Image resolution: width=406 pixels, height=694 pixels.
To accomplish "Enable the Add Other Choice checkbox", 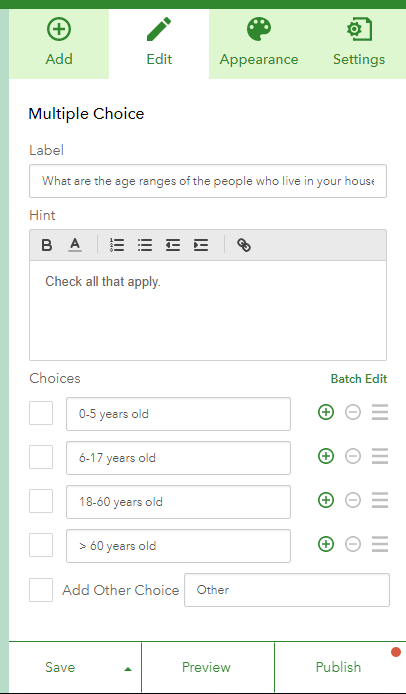I will pyautogui.click(x=41, y=590).
